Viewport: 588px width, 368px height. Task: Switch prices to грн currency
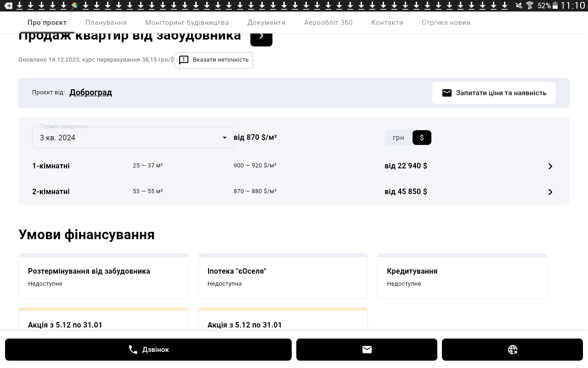(398, 138)
